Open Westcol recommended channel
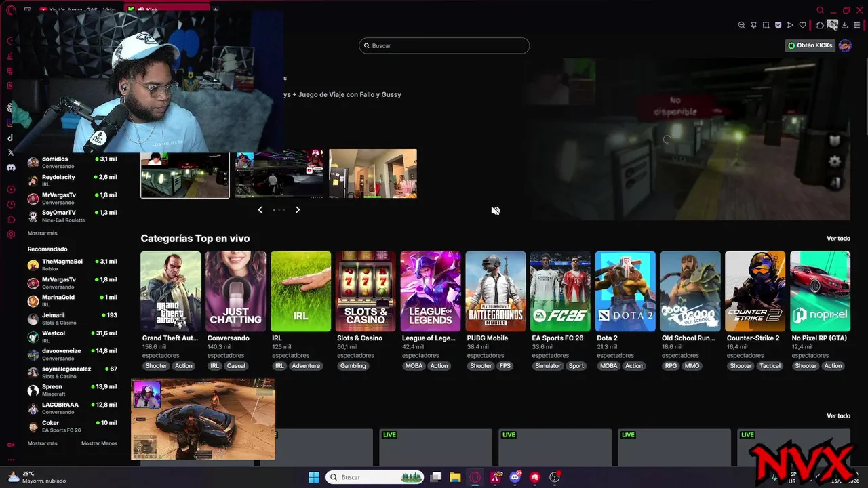This screenshot has height=488, width=868. 72,336
